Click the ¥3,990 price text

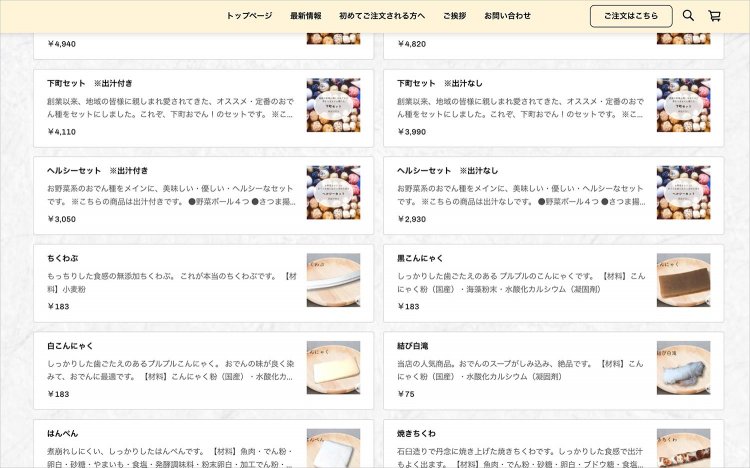click(412, 132)
